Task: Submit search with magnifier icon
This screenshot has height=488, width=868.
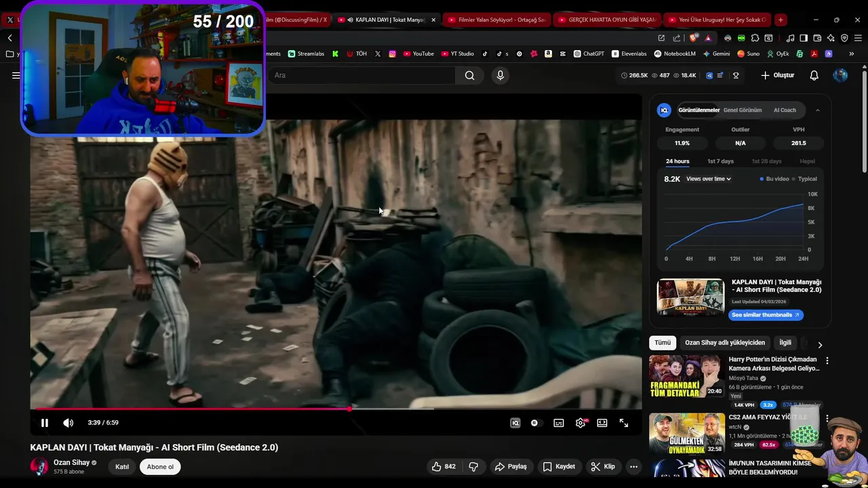Action: point(469,75)
